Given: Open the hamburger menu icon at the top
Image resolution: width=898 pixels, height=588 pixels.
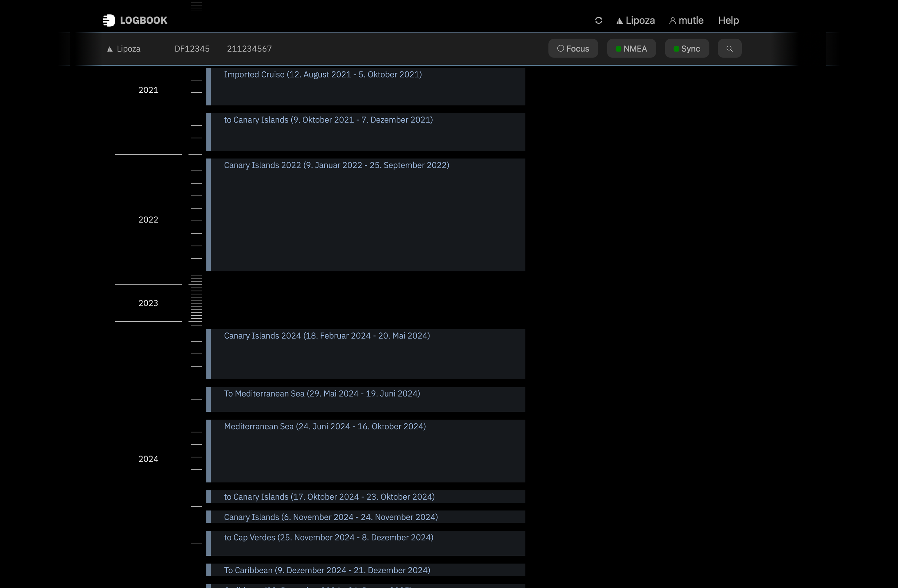Looking at the screenshot, I should (196, 5).
